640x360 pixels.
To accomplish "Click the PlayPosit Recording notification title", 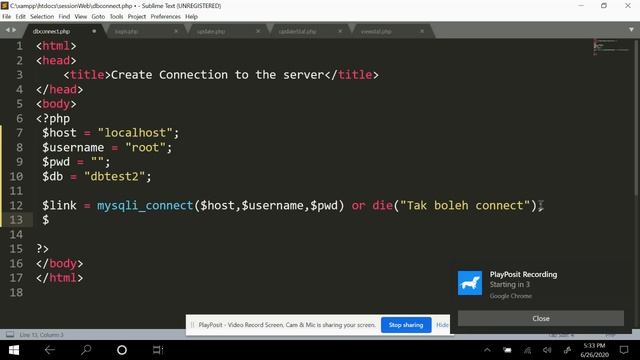I will point(523,274).
